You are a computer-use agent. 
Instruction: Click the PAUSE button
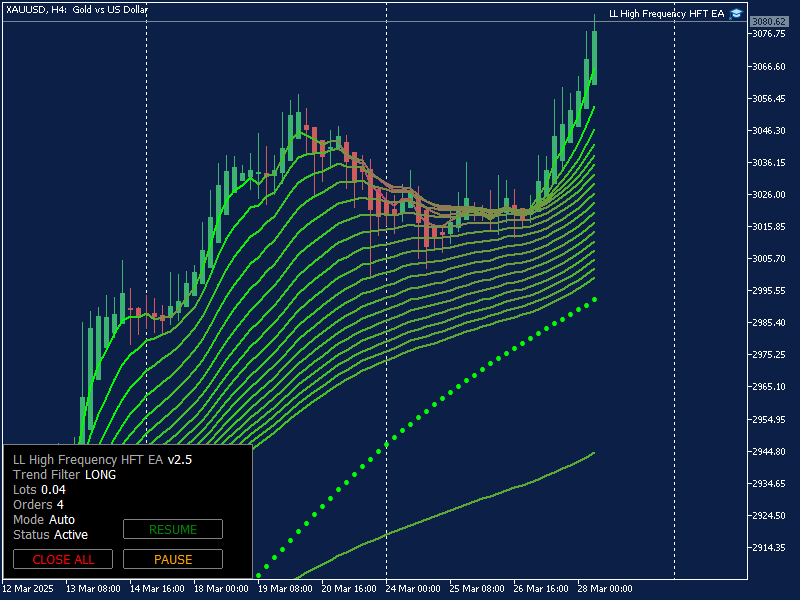click(173, 559)
